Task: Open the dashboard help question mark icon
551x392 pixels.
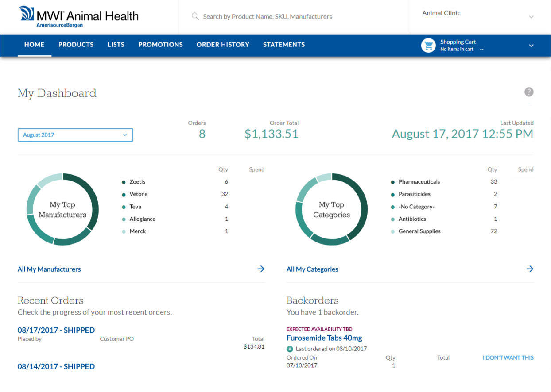Action: pyautogui.click(x=529, y=92)
